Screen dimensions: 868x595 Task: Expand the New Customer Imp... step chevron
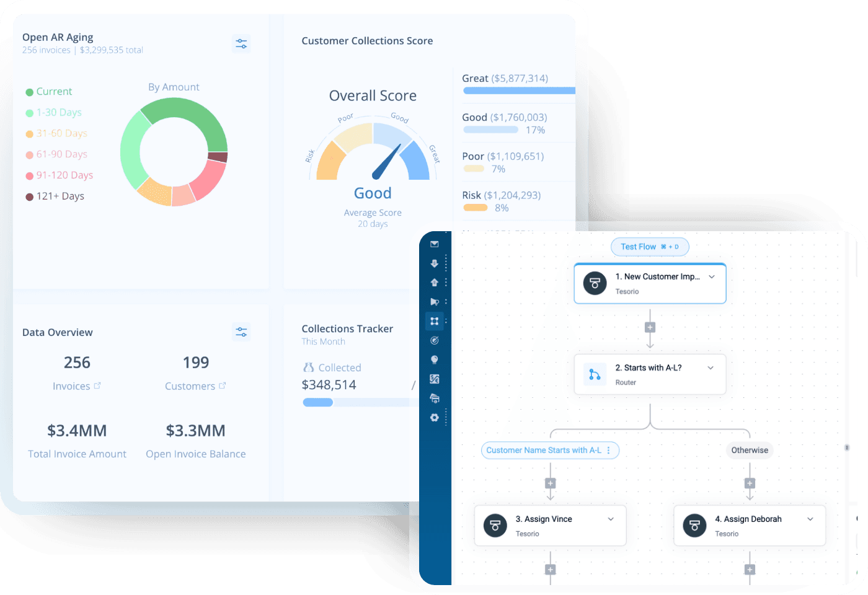coord(712,277)
